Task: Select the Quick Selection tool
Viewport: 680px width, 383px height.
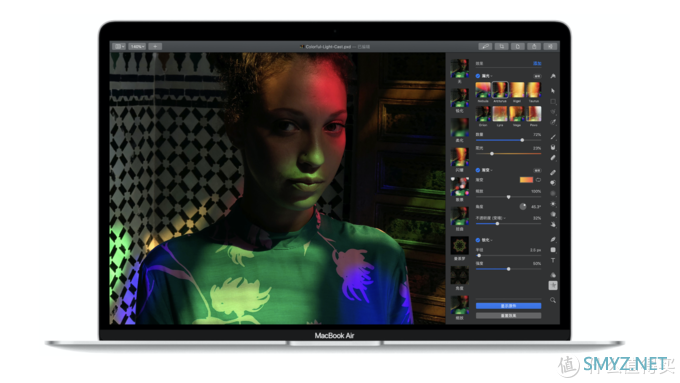Action: 553,112
